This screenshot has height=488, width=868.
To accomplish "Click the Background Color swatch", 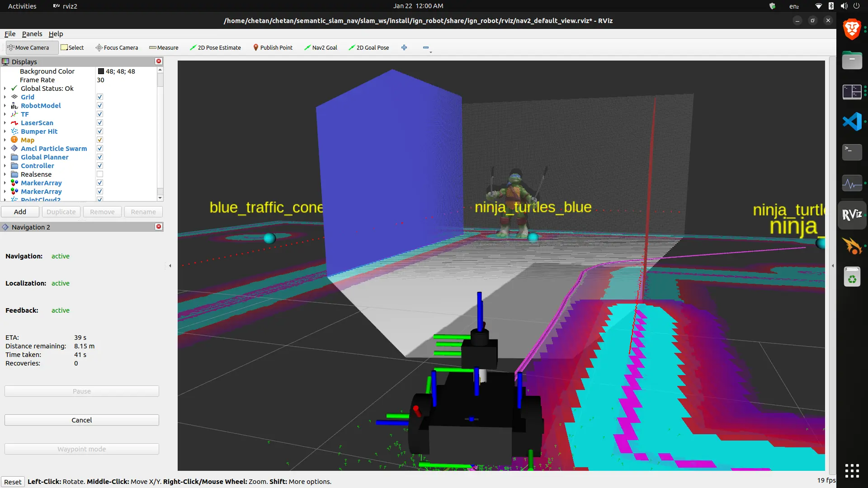I will click(x=101, y=71).
